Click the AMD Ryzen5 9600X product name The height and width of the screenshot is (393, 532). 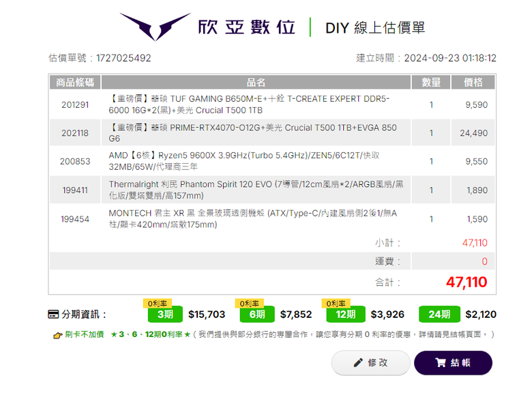click(x=244, y=161)
